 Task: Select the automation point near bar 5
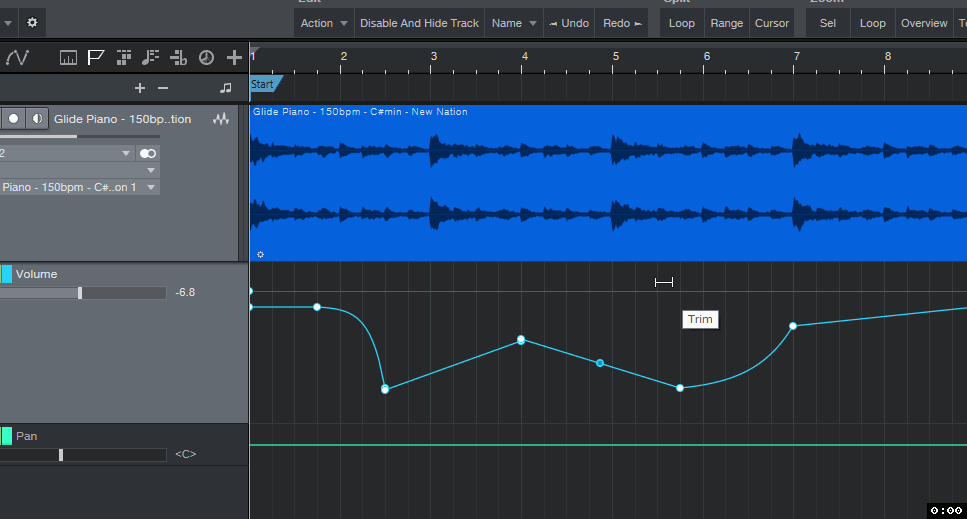point(600,363)
